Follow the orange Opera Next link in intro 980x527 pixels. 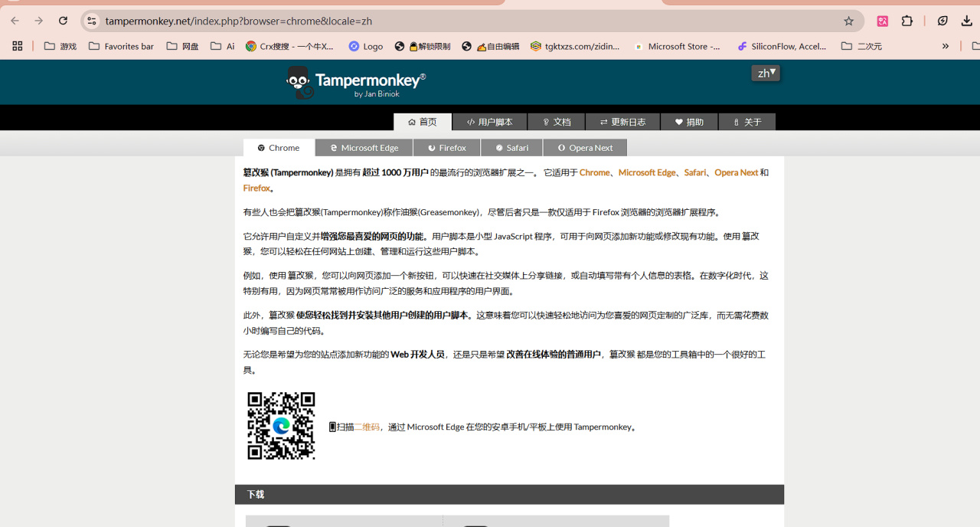[x=737, y=172]
